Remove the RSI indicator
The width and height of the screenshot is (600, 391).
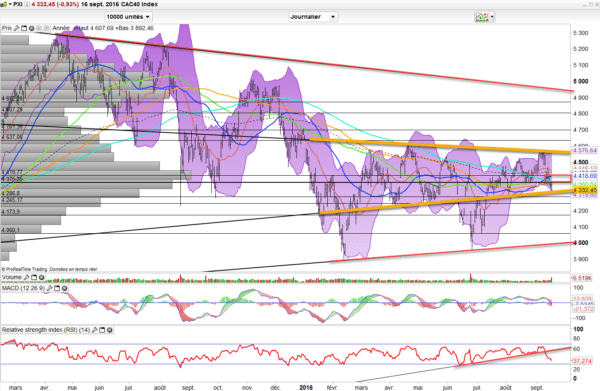point(109,330)
